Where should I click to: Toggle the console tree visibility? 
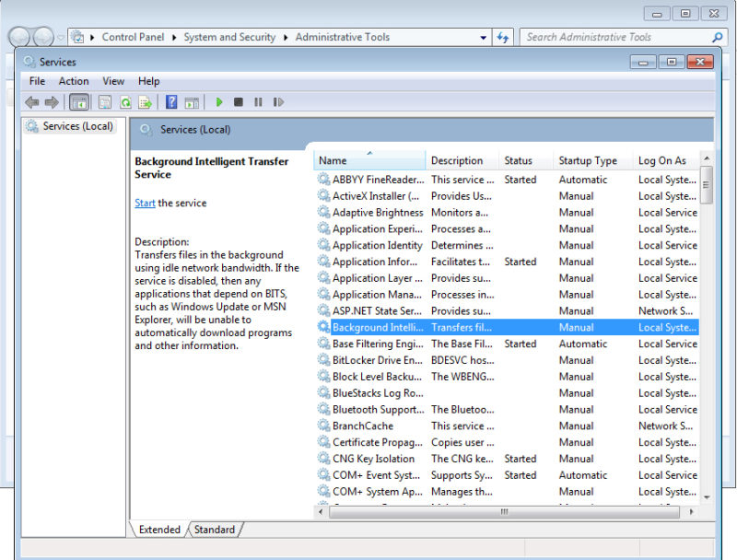(x=80, y=101)
